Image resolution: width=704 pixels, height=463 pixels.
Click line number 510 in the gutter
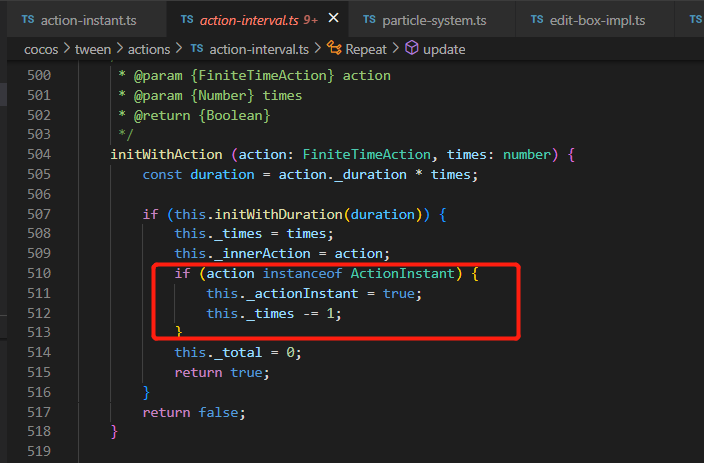click(x=39, y=273)
